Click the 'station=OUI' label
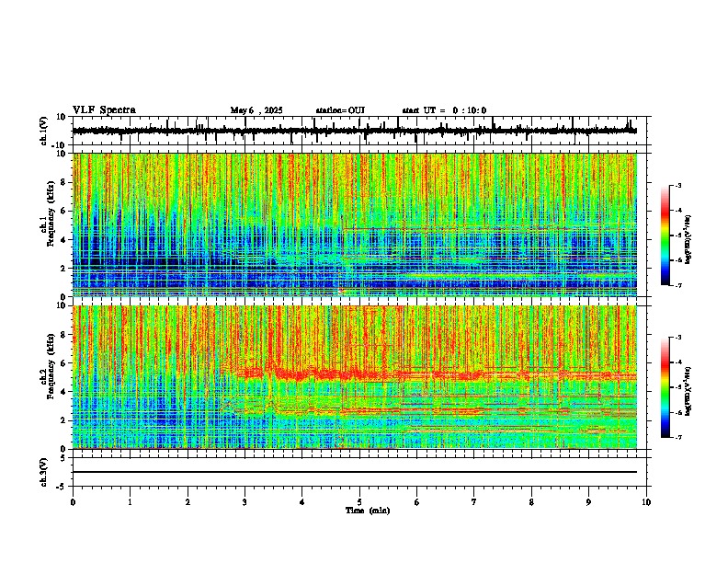728x563 pixels. coord(340,110)
